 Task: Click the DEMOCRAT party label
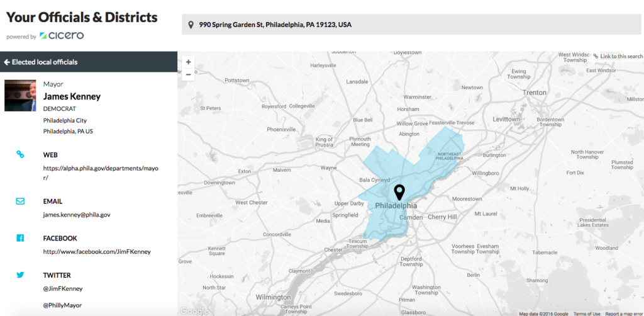pyautogui.click(x=60, y=109)
